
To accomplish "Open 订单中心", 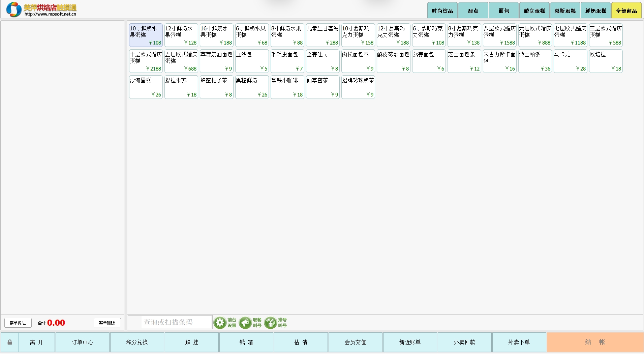I will pyautogui.click(x=82, y=342).
